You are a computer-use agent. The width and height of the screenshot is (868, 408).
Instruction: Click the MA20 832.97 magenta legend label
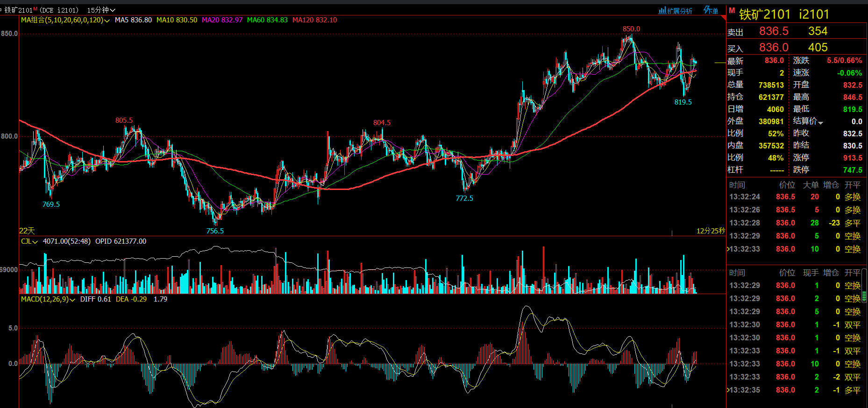click(x=222, y=20)
